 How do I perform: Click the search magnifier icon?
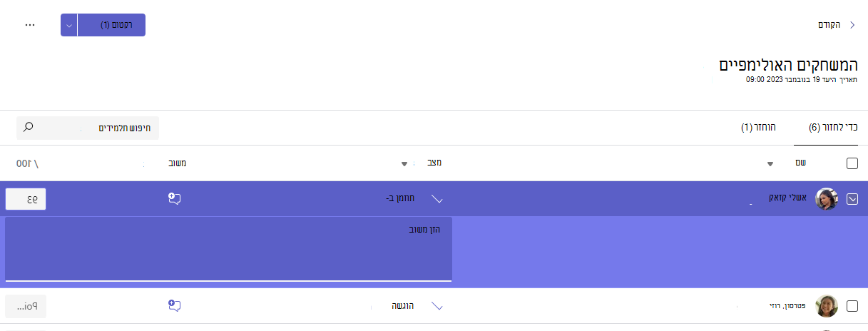29,127
